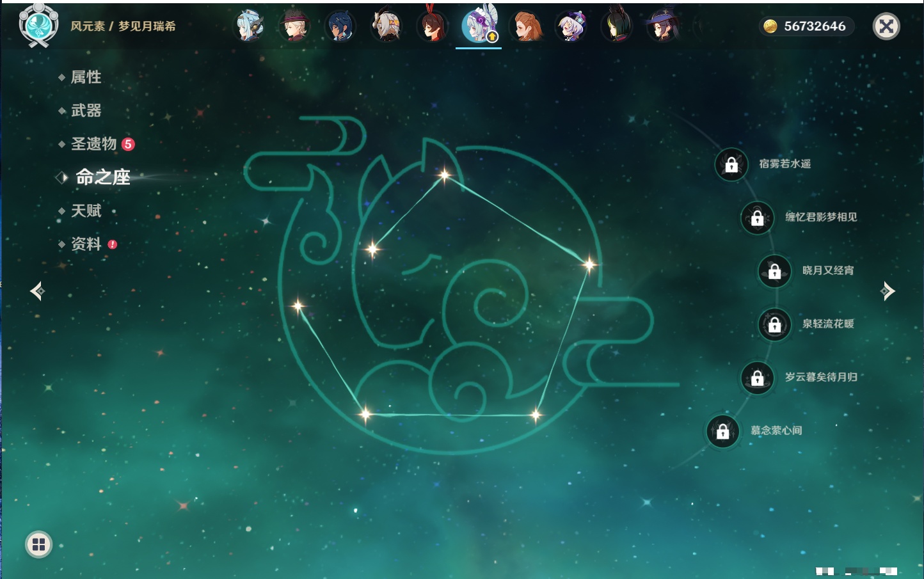Open the 武器 weapon tab
924x579 pixels.
(x=86, y=111)
